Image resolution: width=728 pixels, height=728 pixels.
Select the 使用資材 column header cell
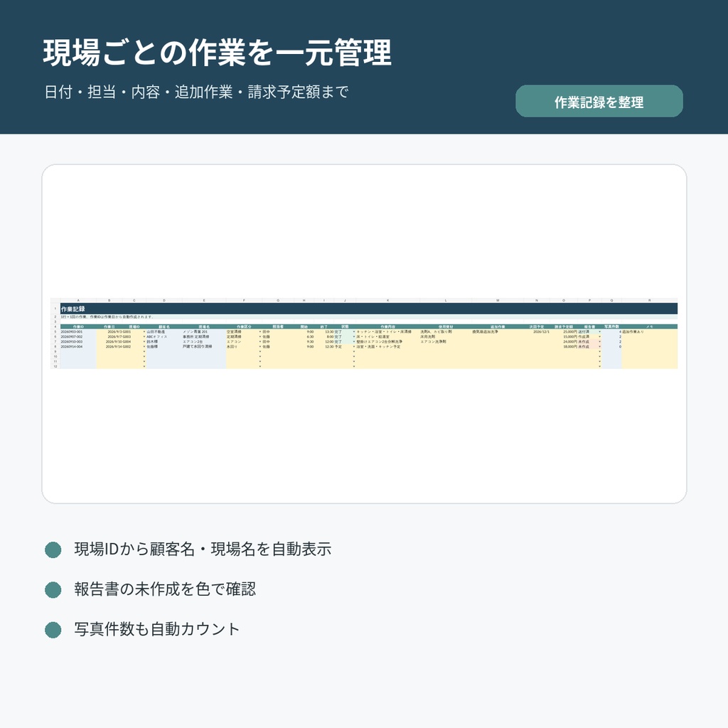[x=446, y=327]
